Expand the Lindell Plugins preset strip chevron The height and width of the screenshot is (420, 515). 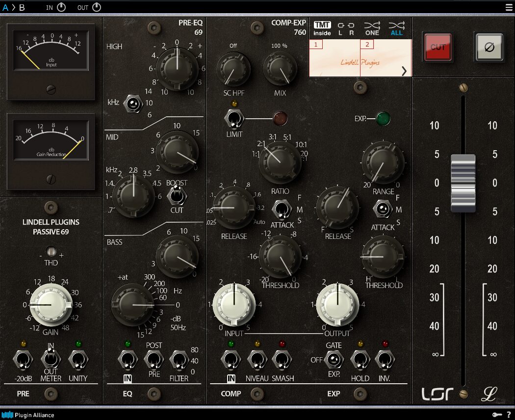tap(403, 71)
